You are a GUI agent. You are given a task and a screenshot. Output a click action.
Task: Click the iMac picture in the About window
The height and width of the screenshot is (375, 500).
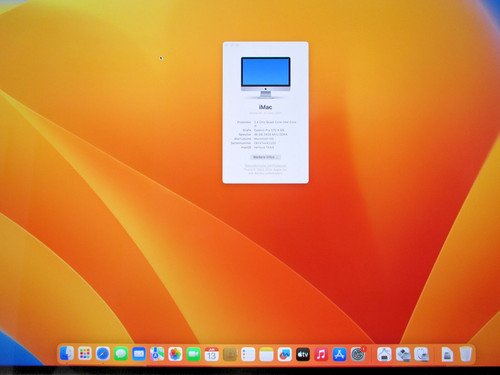pos(266,77)
